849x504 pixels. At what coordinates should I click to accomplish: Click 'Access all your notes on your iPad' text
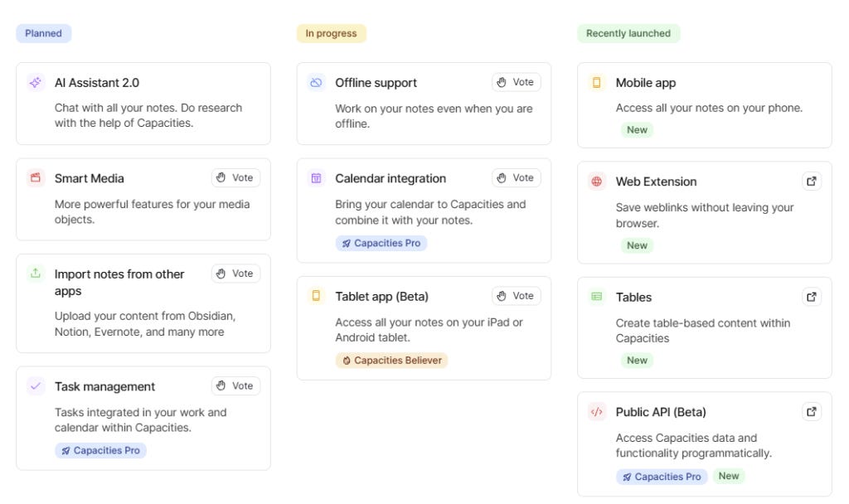429,330
